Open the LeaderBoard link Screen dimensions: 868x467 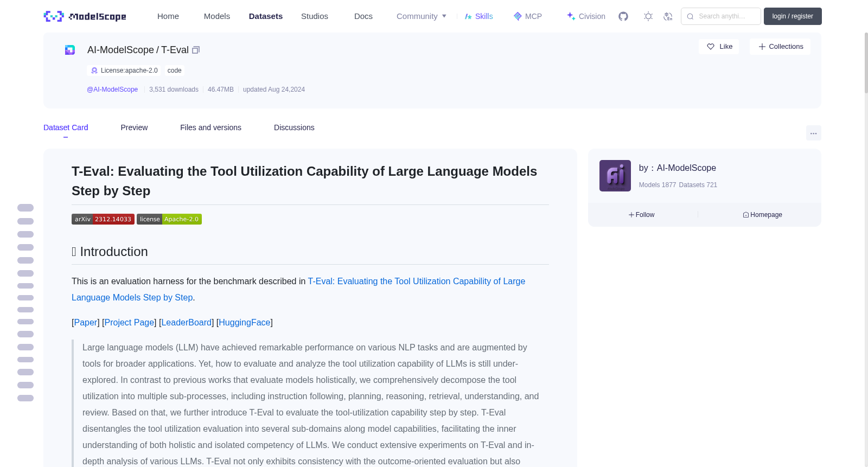[x=187, y=322]
